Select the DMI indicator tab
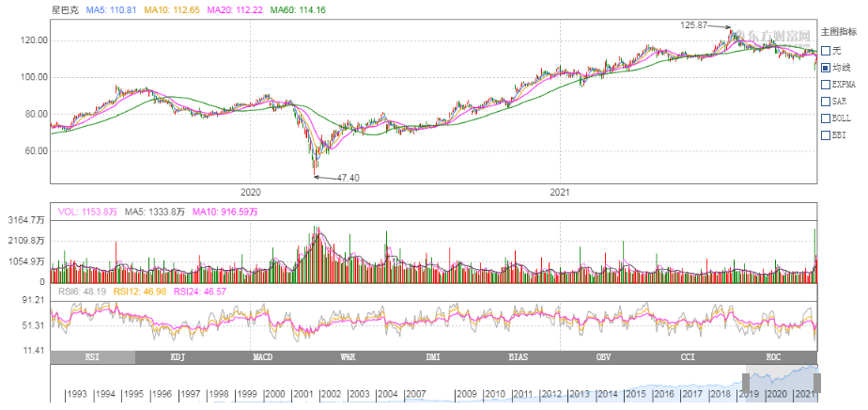Viewport: 868px width, 410px height. 433,357
